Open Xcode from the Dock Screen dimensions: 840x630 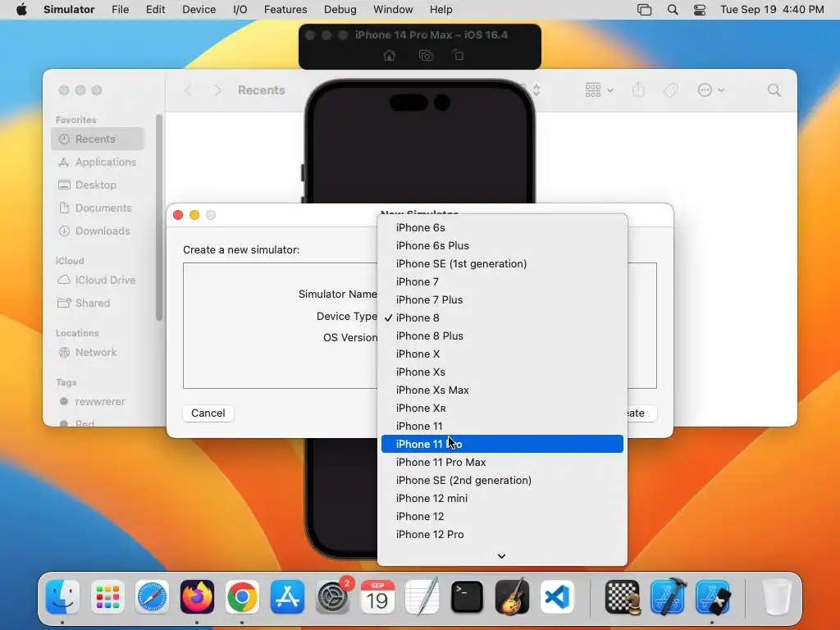pos(668,596)
